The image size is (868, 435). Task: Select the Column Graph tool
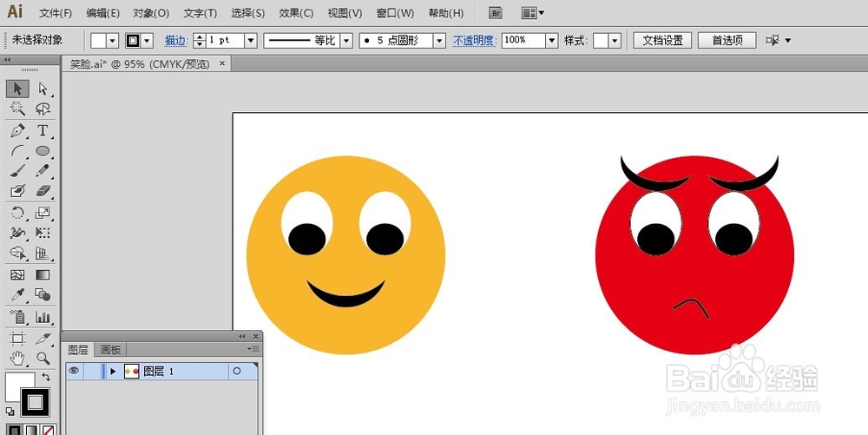pyautogui.click(x=43, y=317)
